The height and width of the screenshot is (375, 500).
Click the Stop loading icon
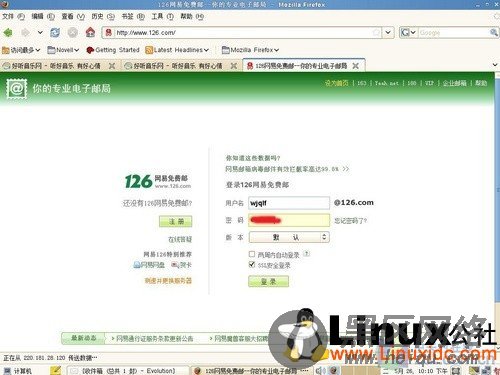click(73, 33)
